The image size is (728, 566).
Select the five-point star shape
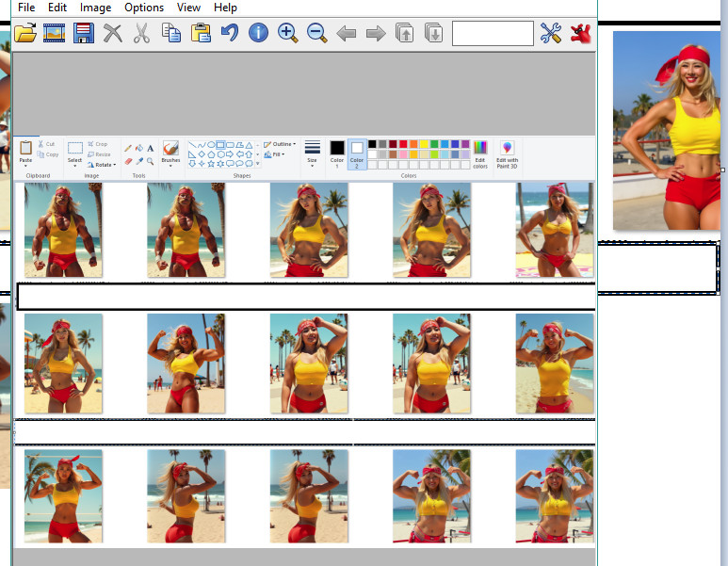tap(211, 164)
